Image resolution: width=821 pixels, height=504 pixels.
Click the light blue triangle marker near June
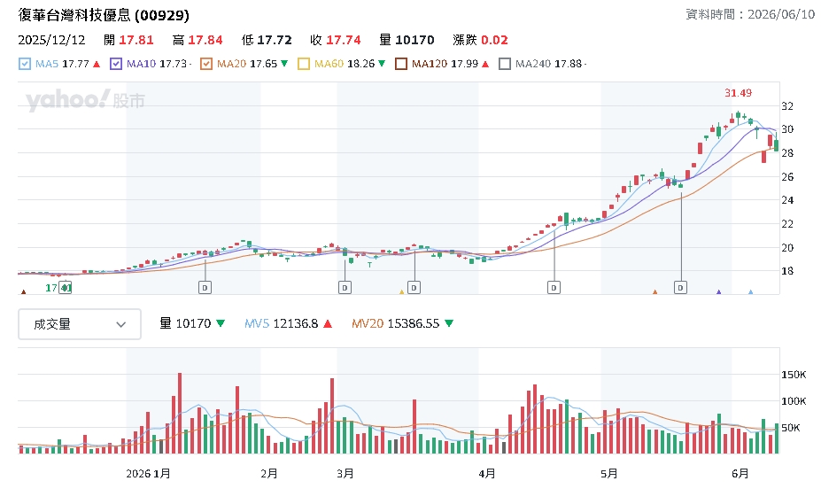751,291
